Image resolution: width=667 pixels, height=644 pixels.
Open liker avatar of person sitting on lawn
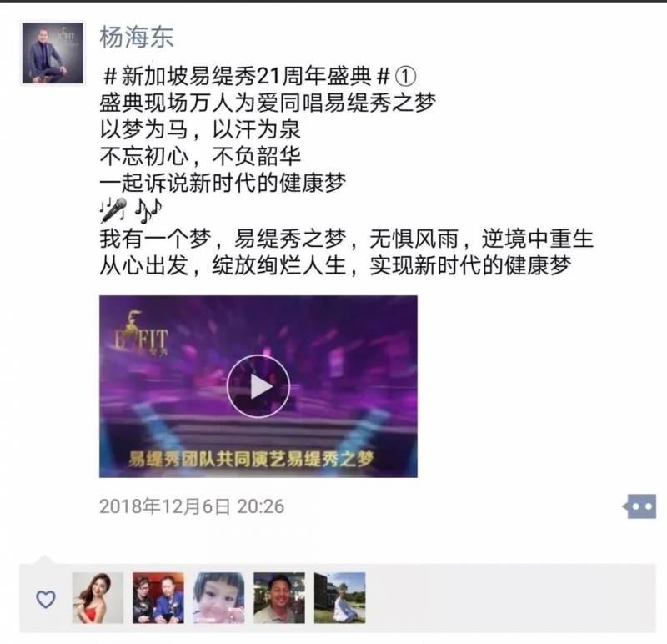[x=339, y=597]
